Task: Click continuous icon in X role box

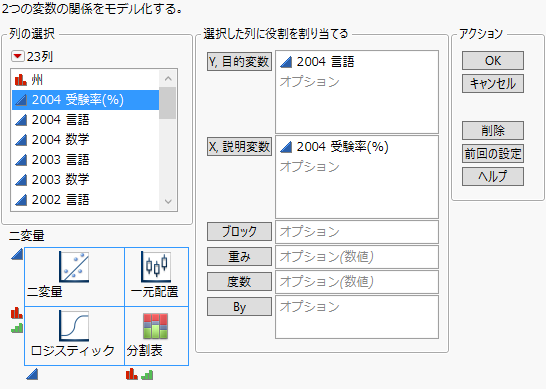Action: [x=286, y=147]
